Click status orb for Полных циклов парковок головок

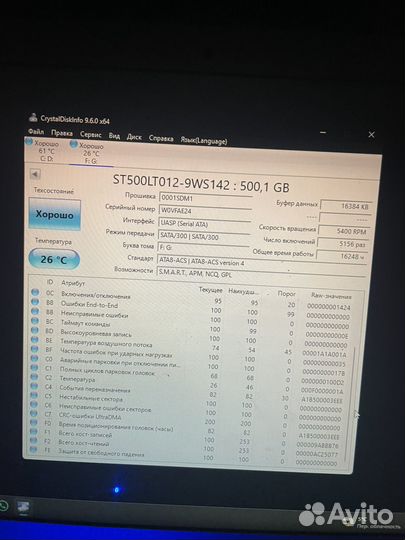coord(34,367)
